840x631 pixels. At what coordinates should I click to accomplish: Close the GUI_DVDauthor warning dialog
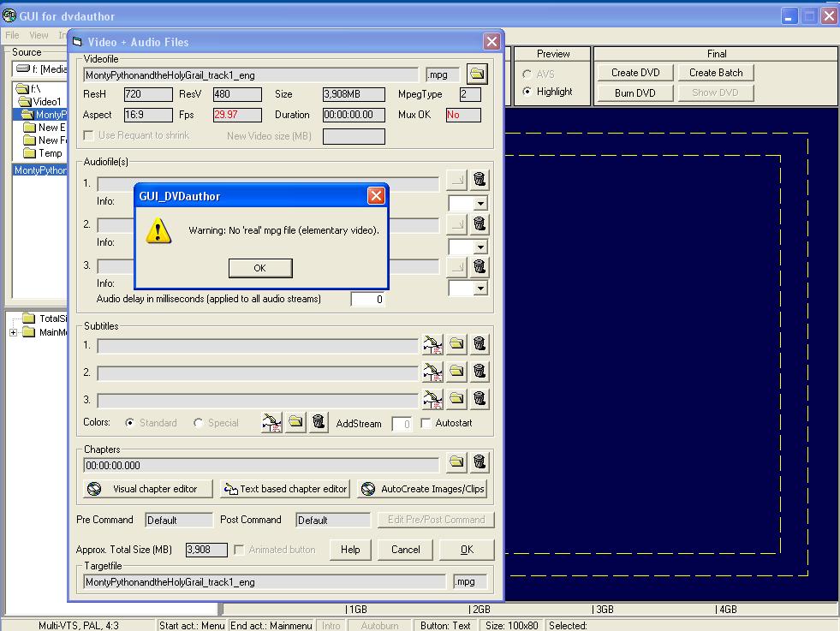point(376,195)
